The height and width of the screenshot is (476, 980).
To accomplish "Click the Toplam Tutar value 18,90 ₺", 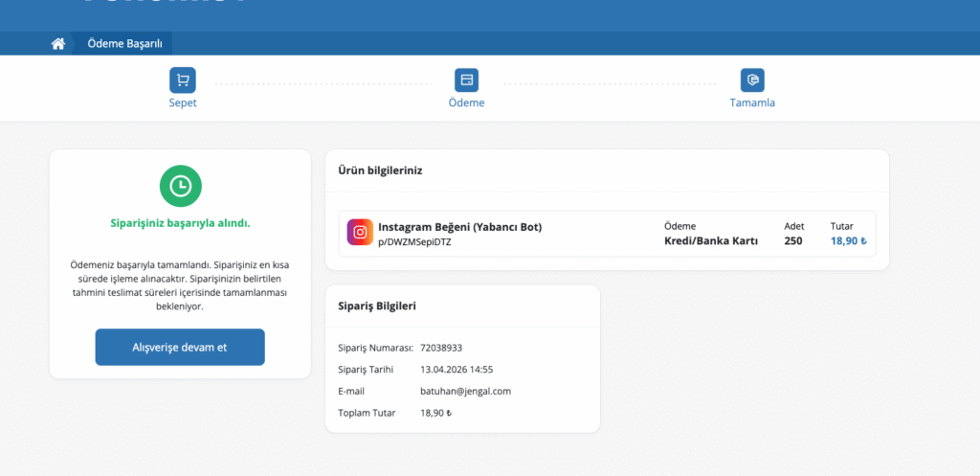I will pos(435,413).
